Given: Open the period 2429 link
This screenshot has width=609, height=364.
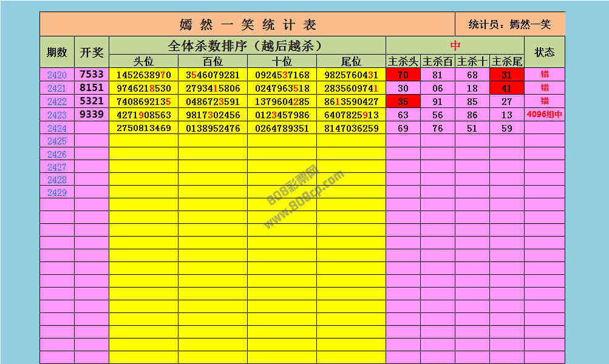Looking at the screenshot, I should [x=56, y=192].
